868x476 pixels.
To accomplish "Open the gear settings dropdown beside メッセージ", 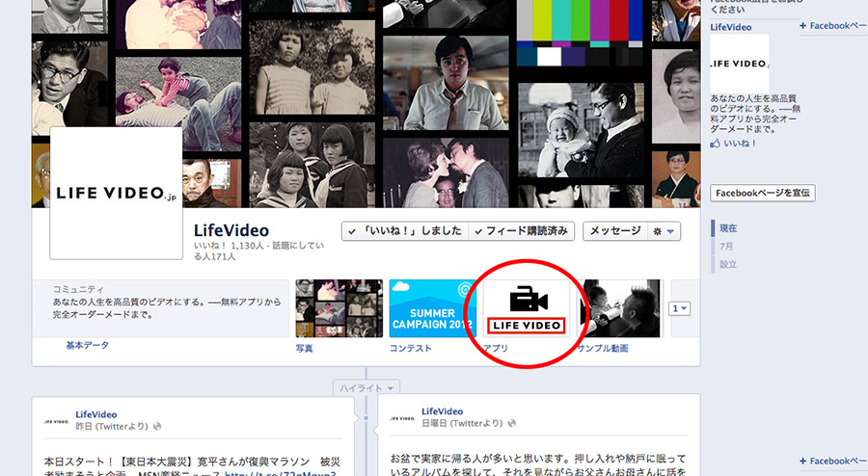I will pos(664,231).
